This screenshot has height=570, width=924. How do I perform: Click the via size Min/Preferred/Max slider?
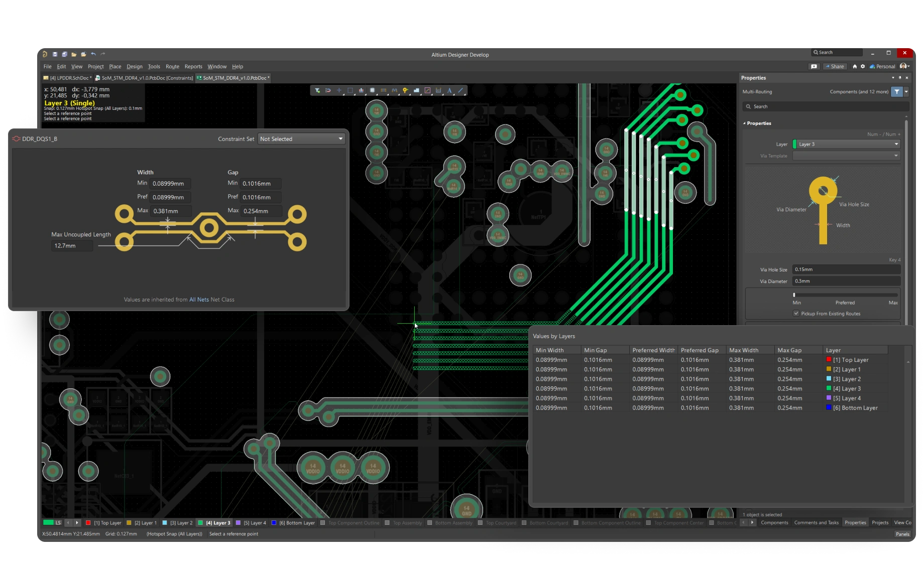point(845,295)
